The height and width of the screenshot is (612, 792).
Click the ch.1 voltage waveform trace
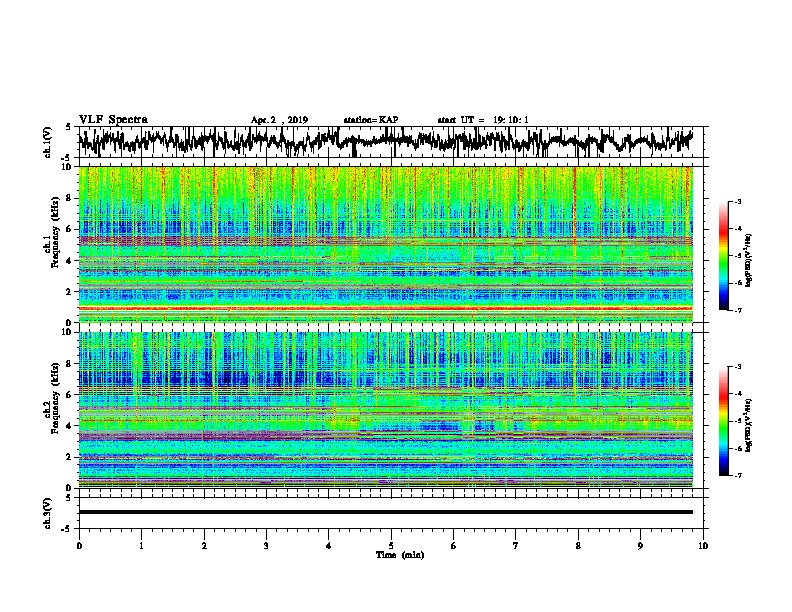coord(385,141)
